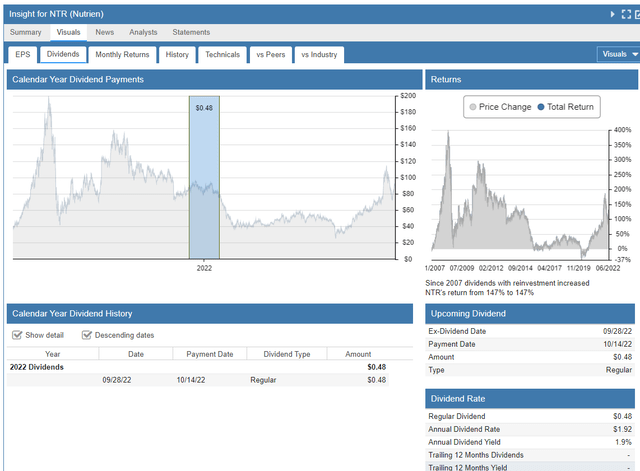
Task: Click the Amount column header
Action: [358, 354]
